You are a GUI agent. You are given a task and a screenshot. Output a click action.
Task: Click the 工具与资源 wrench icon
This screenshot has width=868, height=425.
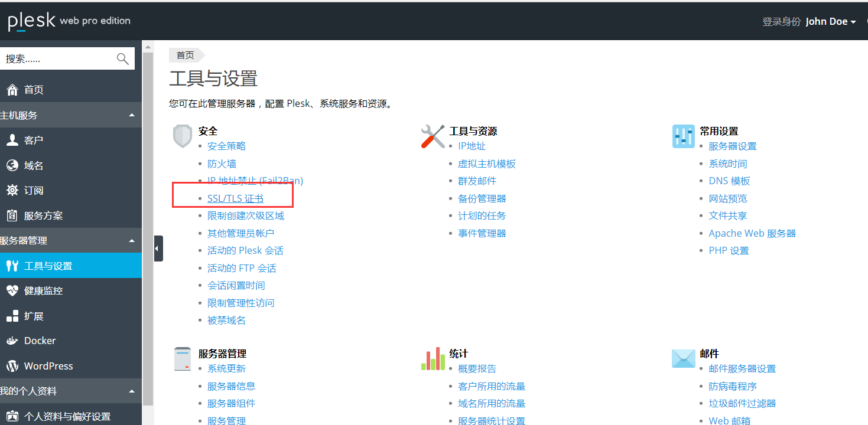pyautogui.click(x=433, y=135)
